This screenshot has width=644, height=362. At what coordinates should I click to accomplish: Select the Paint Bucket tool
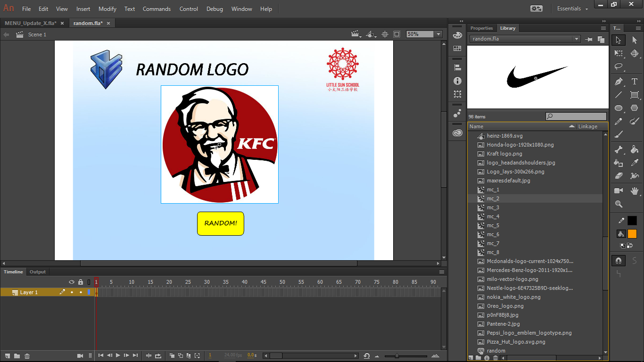(x=635, y=150)
